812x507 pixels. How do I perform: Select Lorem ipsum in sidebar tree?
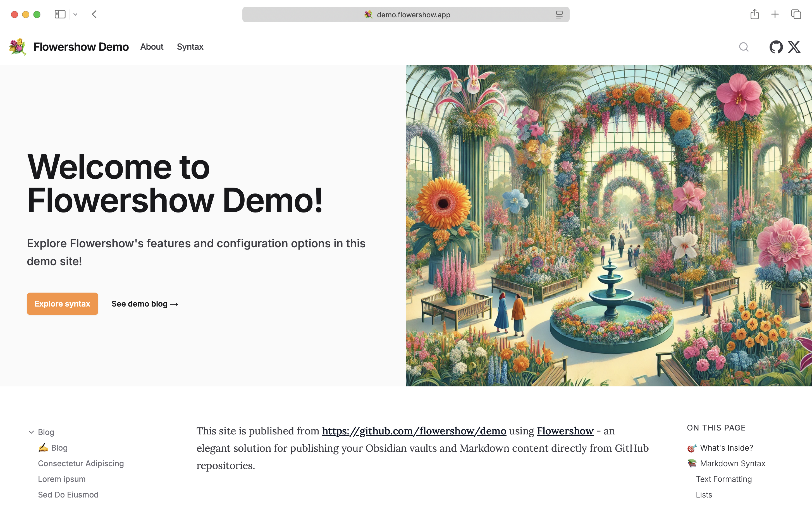pos(62,479)
